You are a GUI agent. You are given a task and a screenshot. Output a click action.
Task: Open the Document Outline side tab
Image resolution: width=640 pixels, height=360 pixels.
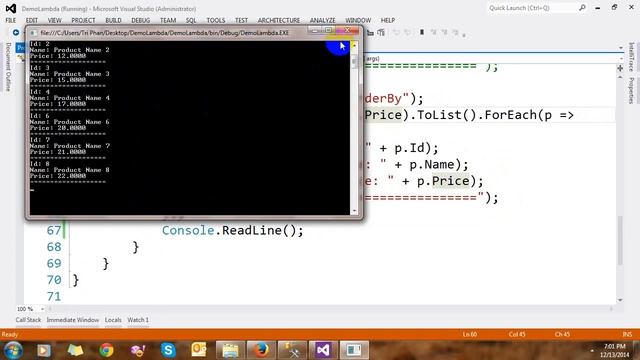[8, 67]
